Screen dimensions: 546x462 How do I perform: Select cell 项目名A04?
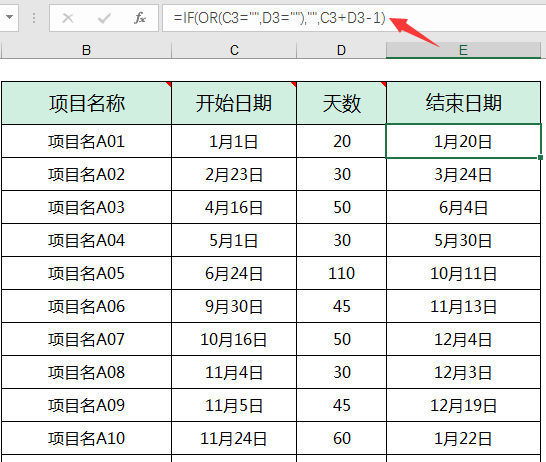point(86,240)
